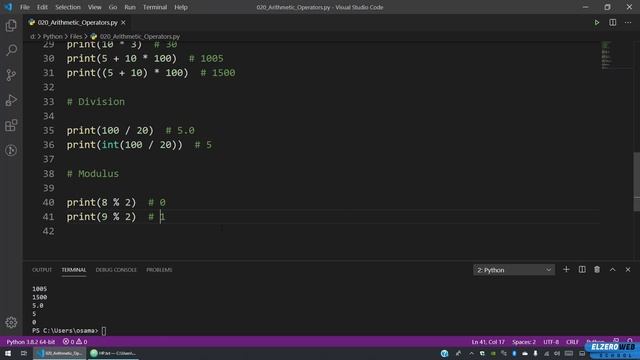Open the Windows Start menu

click(x=8, y=353)
